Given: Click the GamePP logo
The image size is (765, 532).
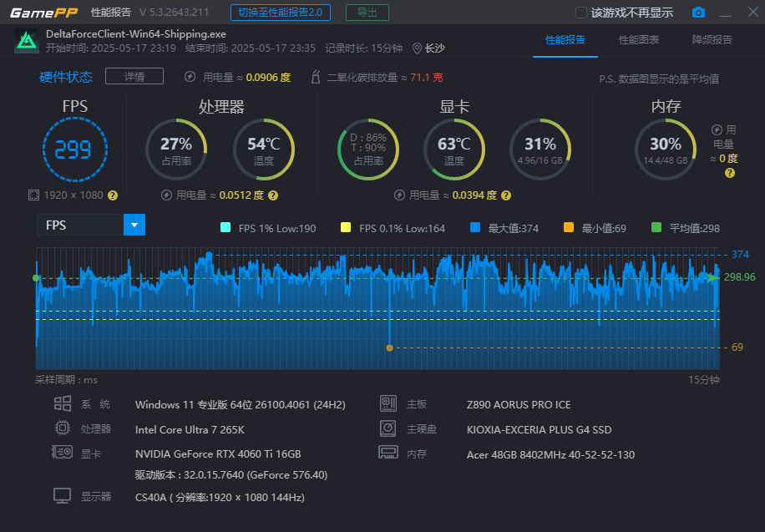Looking at the screenshot, I should [x=44, y=13].
